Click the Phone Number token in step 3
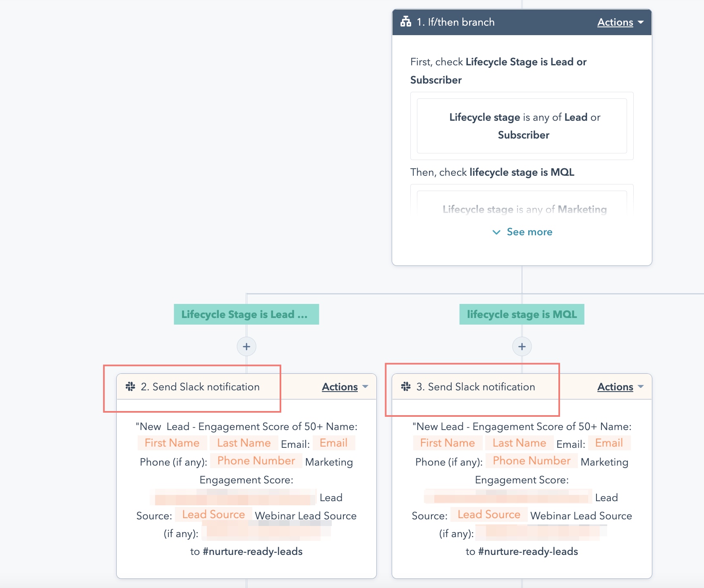 coord(532,461)
